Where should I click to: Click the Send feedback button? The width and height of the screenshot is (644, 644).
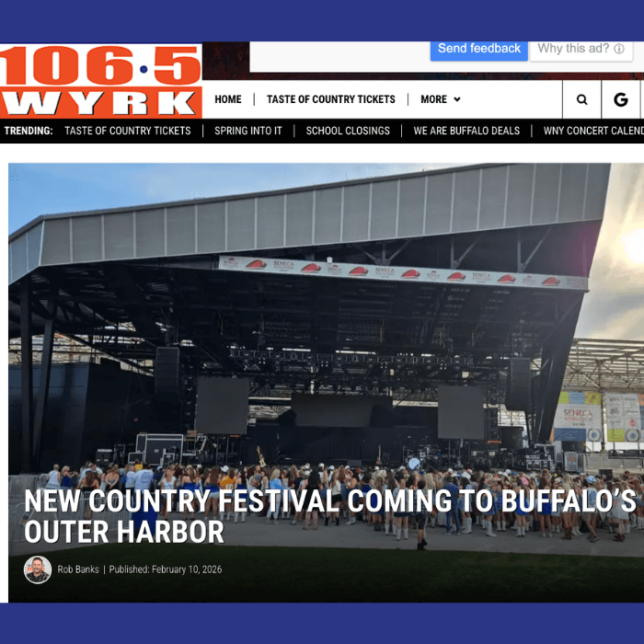[479, 51]
